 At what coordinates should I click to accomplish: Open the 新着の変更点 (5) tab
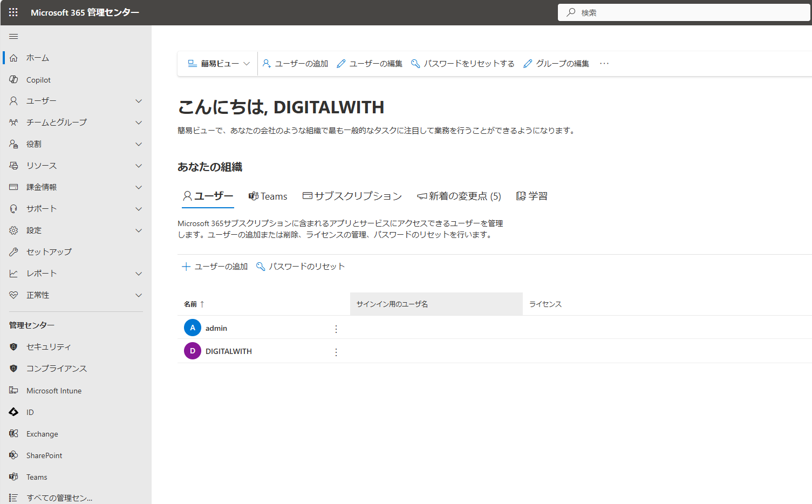(x=459, y=196)
